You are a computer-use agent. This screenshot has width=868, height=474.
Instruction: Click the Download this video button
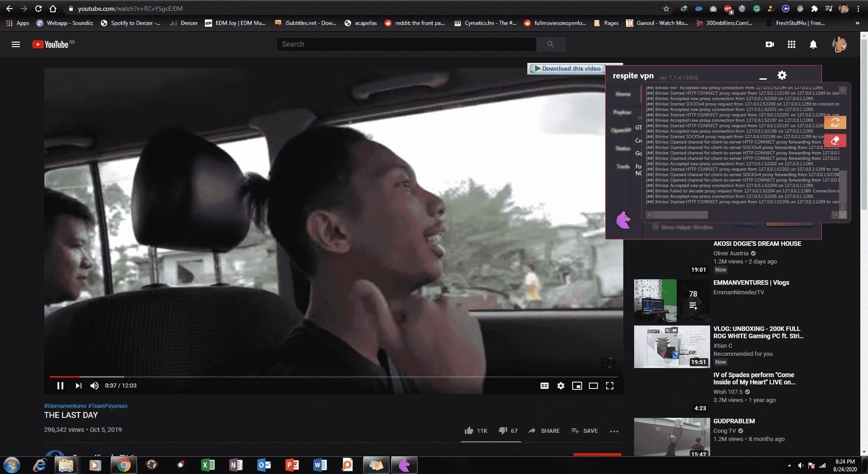coord(566,69)
